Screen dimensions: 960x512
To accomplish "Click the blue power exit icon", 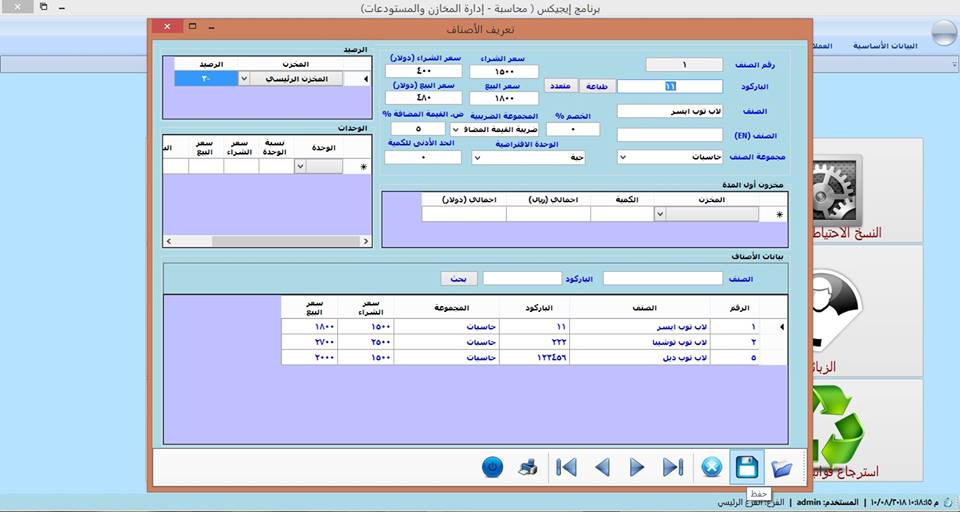I will (x=492, y=468).
